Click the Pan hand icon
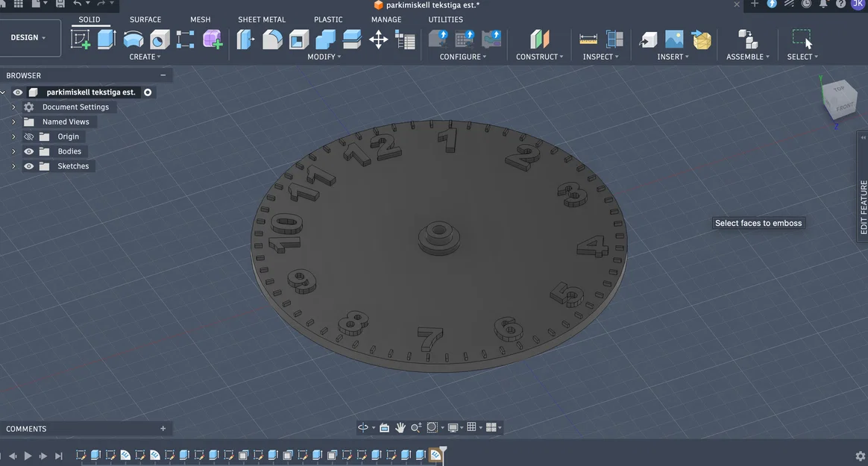 400,427
